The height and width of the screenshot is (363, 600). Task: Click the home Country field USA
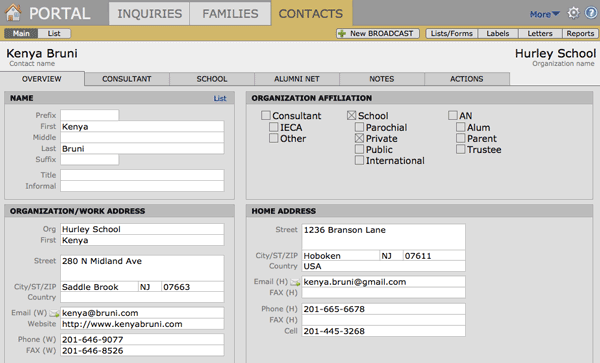[x=383, y=266]
